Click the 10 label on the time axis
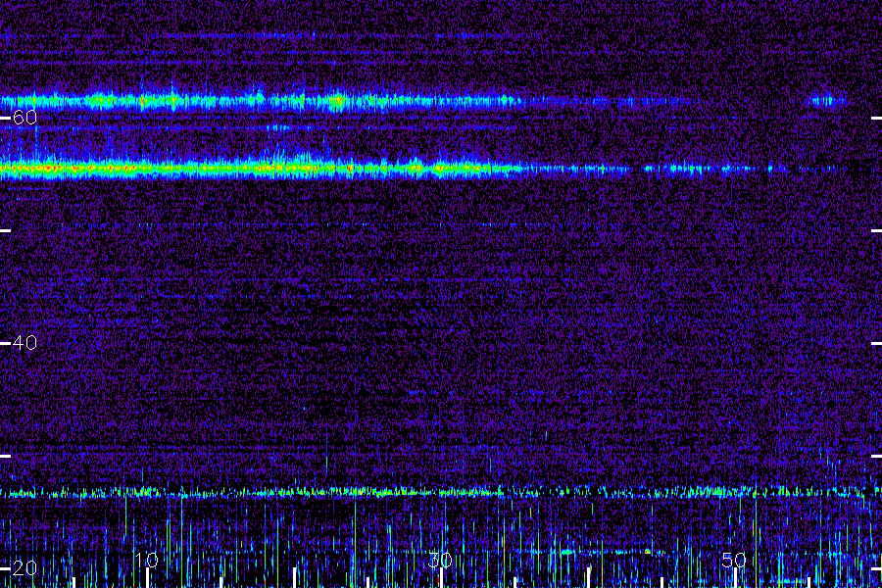The height and width of the screenshot is (588, 882). (146, 560)
